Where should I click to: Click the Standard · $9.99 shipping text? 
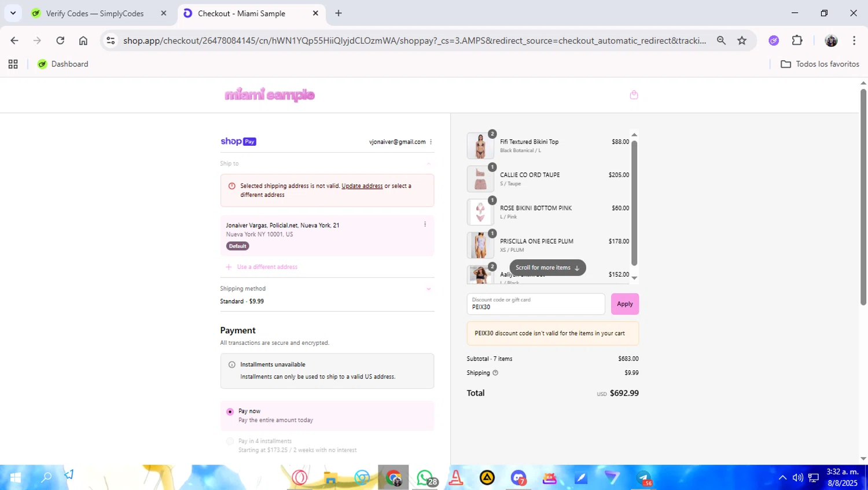click(242, 301)
